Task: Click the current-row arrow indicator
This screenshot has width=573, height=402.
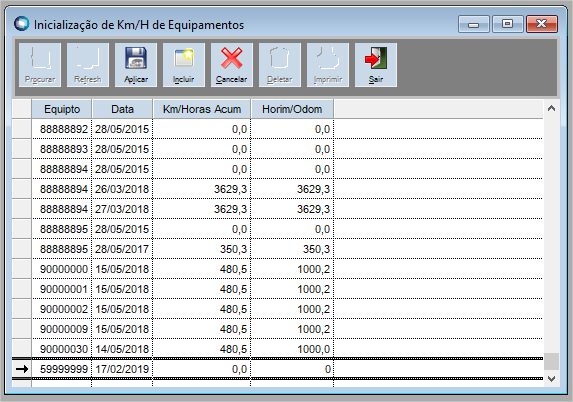Action: (x=22, y=369)
